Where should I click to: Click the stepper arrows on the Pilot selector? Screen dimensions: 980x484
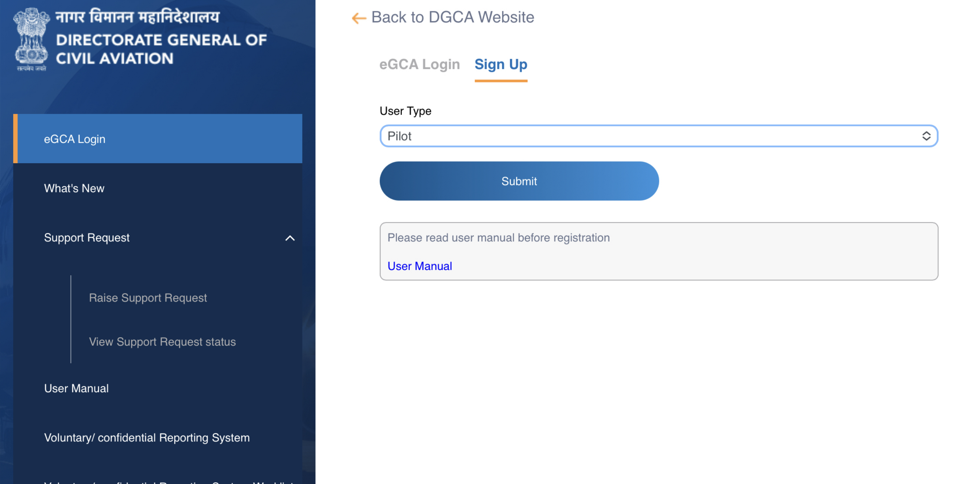pyautogui.click(x=927, y=136)
